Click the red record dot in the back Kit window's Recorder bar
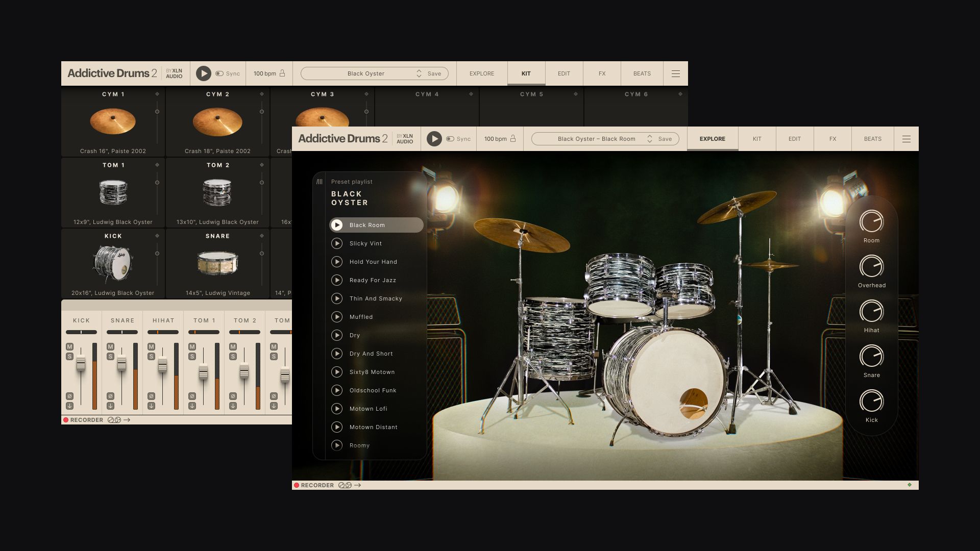Screen dimensions: 980x551 pos(66,420)
